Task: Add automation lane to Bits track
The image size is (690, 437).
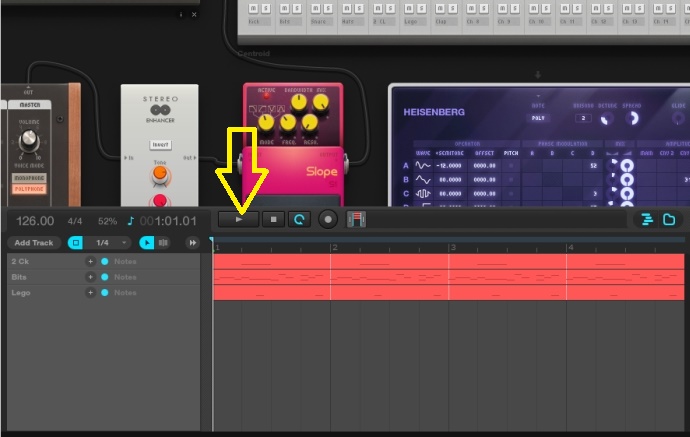Action: [90, 277]
